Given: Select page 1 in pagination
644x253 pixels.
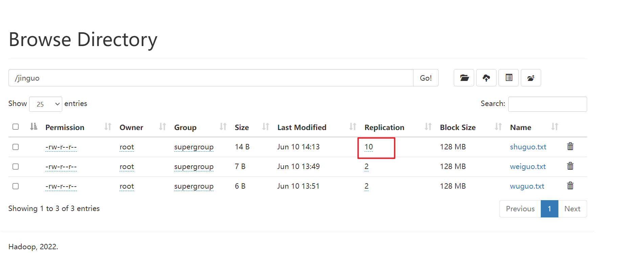Looking at the screenshot, I should coord(549,209).
